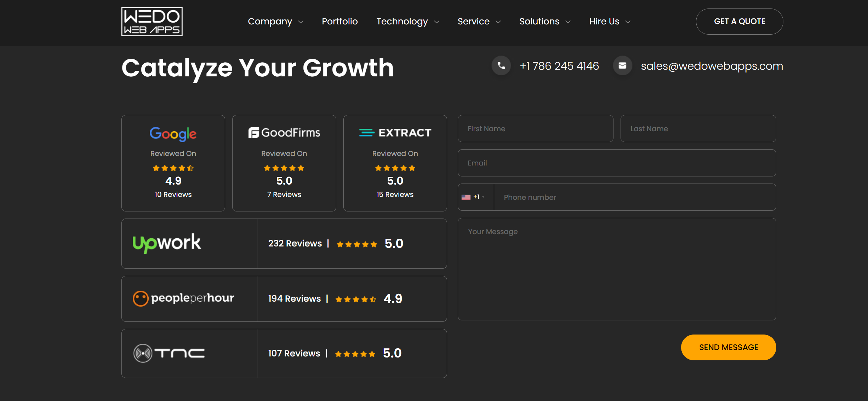This screenshot has height=401, width=868.
Task: Click the Catalyze Your Growth heading
Action: coord(258,68)
